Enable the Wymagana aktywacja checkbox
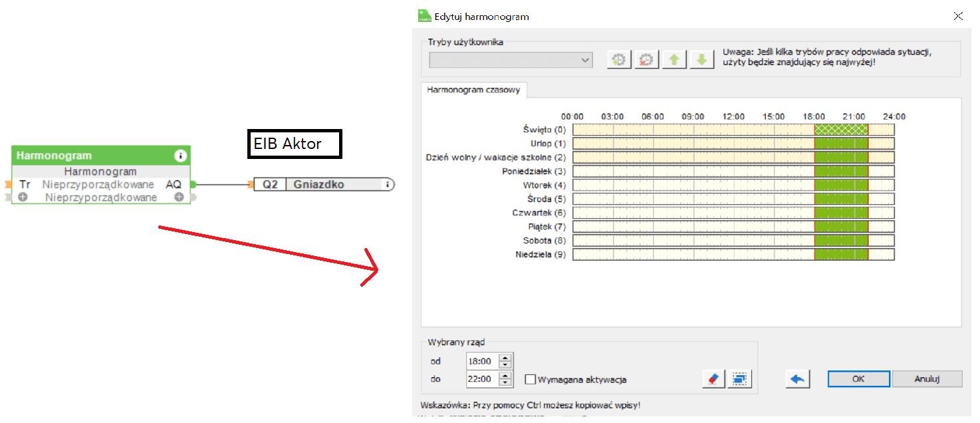980x423 pixels. click(531, 380)
